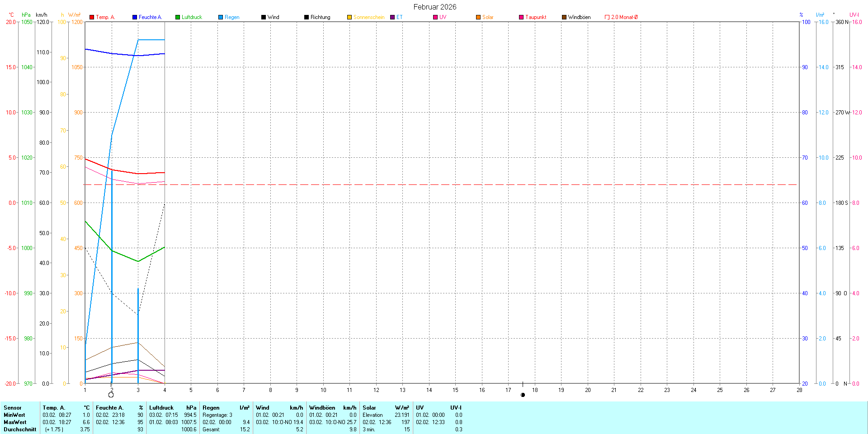Click the Durchschnitt row label
The image size is (868, 434).
(20, 429)
